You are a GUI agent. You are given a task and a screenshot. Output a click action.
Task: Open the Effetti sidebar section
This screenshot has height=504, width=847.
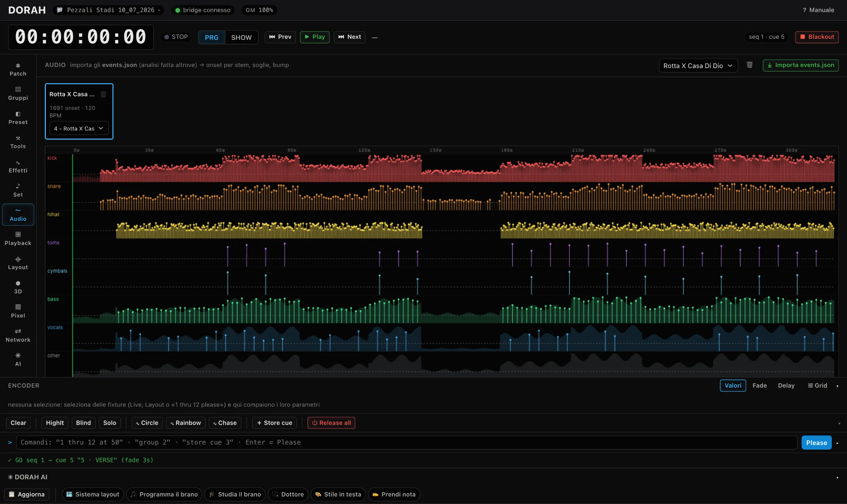click(x=18, y=166)
